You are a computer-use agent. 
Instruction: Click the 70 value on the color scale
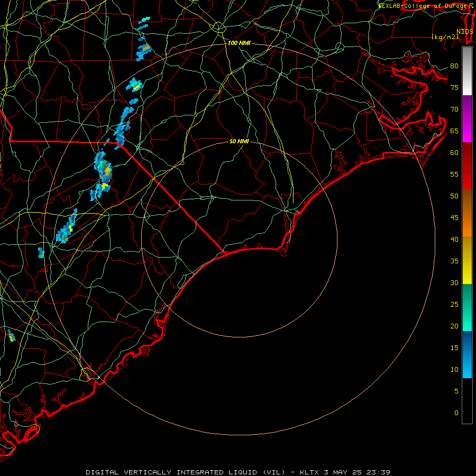(454, 109)
